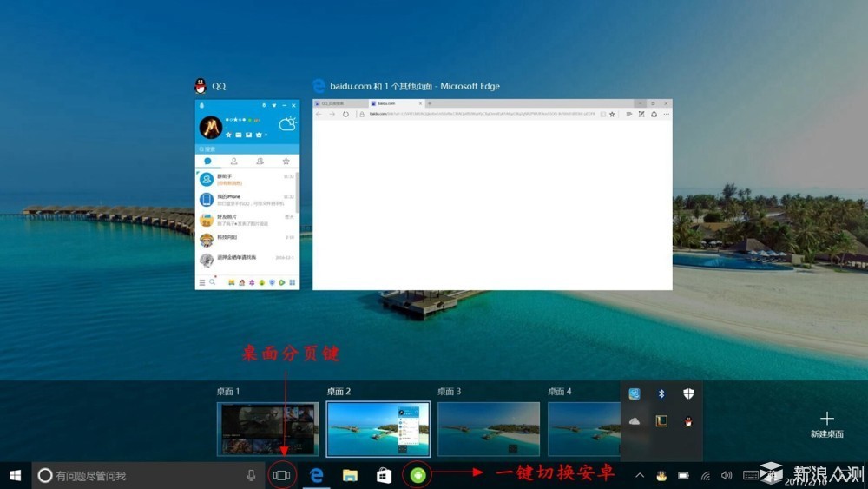Click the Cortana search box
The width and height of the screenshot is (868, 489).
139,475
